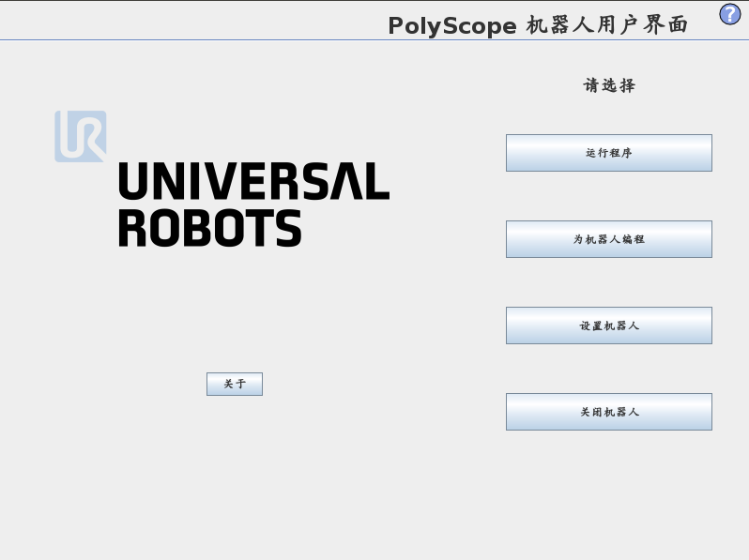Open the 关于 about button

(x=235, y=384)
